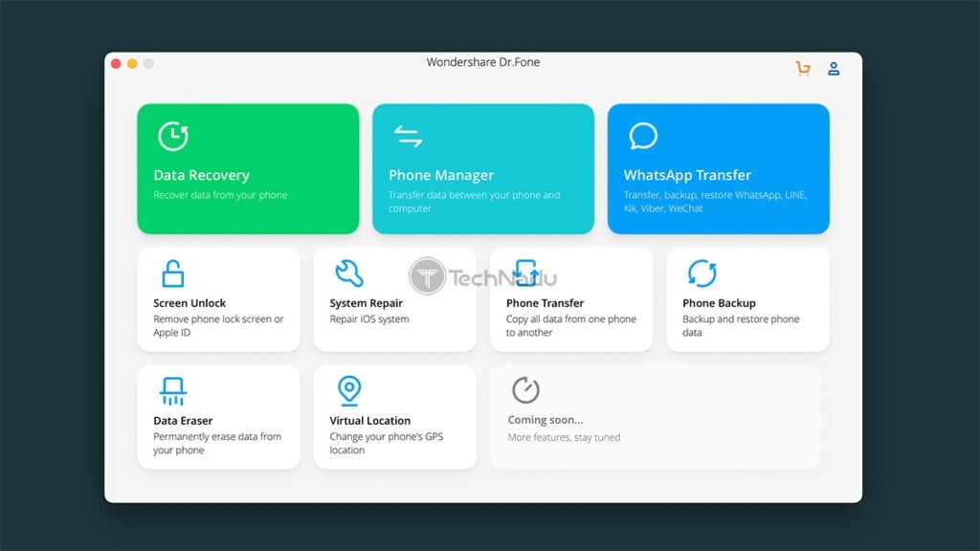Click the shopping cart icon
This screenshot has height=551, width=980.
click(x=803, y=68)
